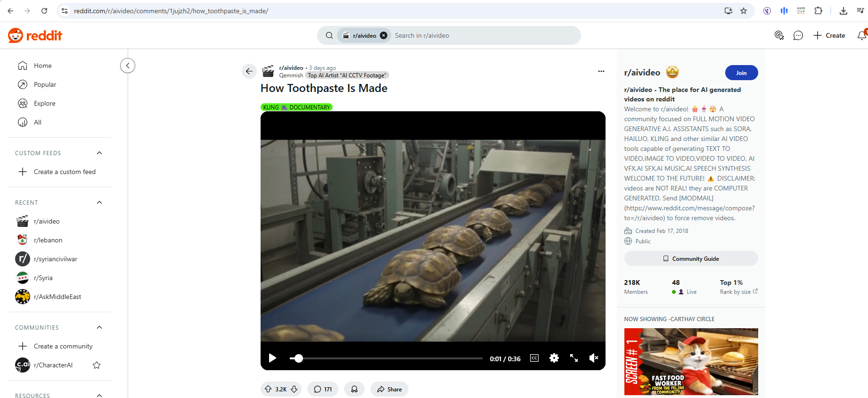Open Reddit chat icon
Screen dimensions: 868x398
[x=798, y=35]
